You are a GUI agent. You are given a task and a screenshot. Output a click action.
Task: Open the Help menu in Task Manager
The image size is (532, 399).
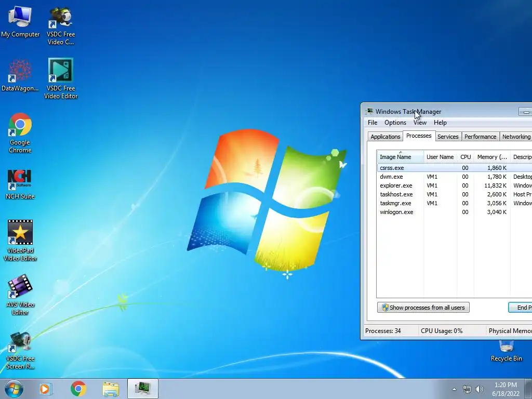point(440,123)
